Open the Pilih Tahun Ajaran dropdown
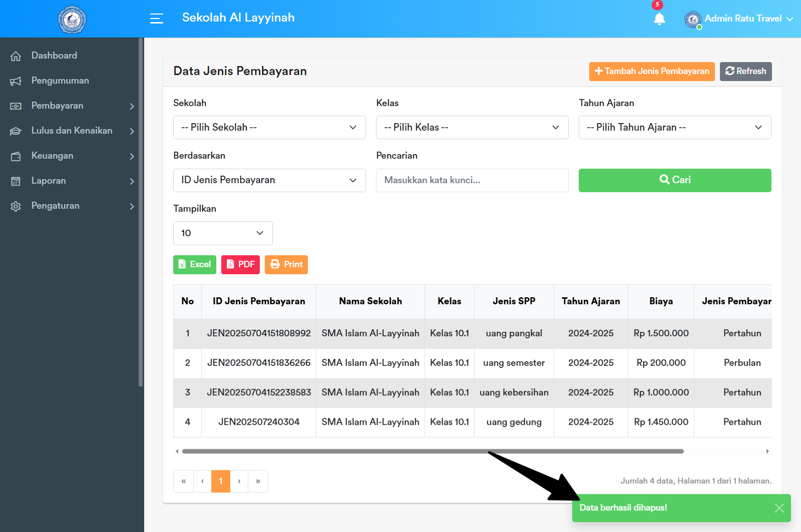Screen dimensions: 801x532 click(x=675, y=128)
